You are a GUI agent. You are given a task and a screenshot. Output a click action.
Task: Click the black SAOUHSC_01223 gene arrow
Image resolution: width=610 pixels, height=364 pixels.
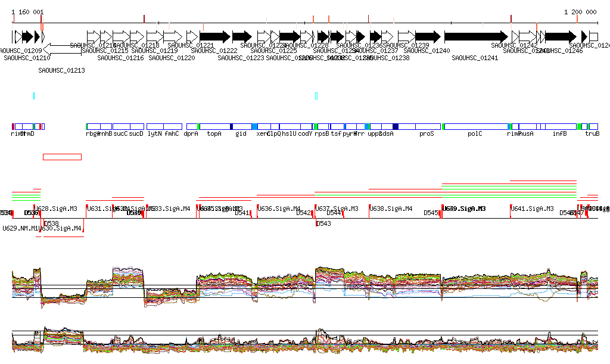(x=242, y=36)
